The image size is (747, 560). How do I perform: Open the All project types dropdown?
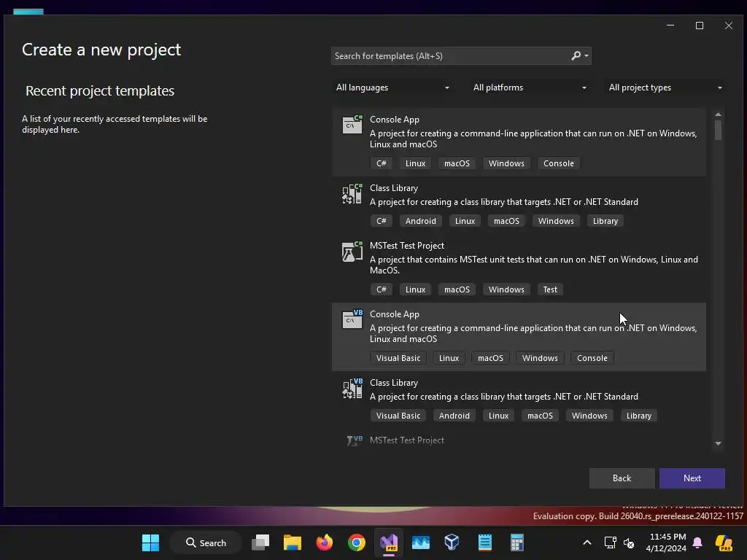tap(665, 87)
